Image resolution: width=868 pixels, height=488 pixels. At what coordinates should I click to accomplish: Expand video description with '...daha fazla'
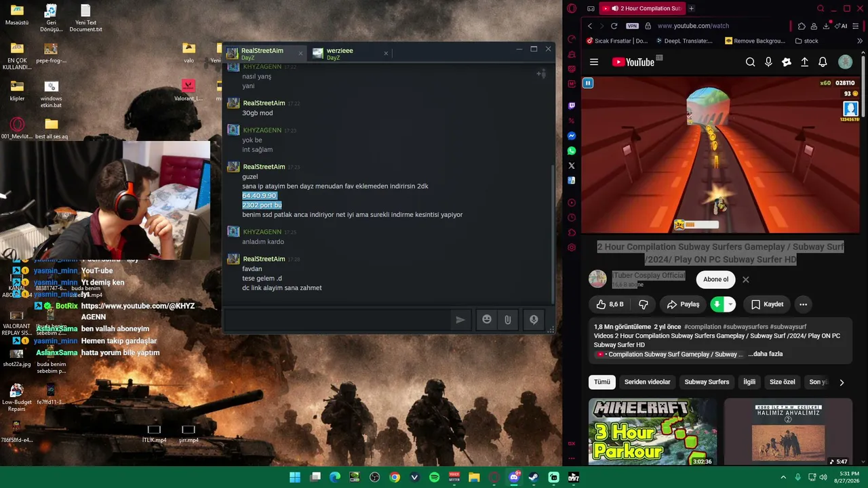point(766,354)
